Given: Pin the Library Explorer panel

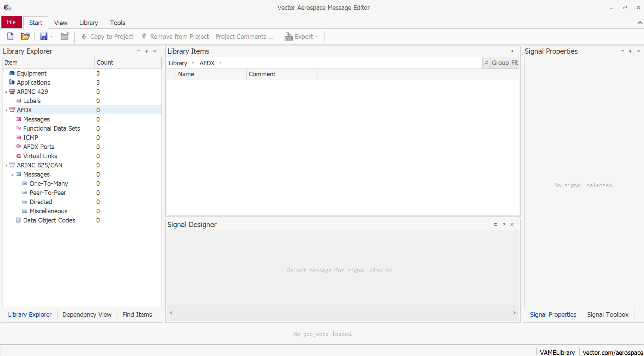Looking at the screenshot, I should pos(146,51).
